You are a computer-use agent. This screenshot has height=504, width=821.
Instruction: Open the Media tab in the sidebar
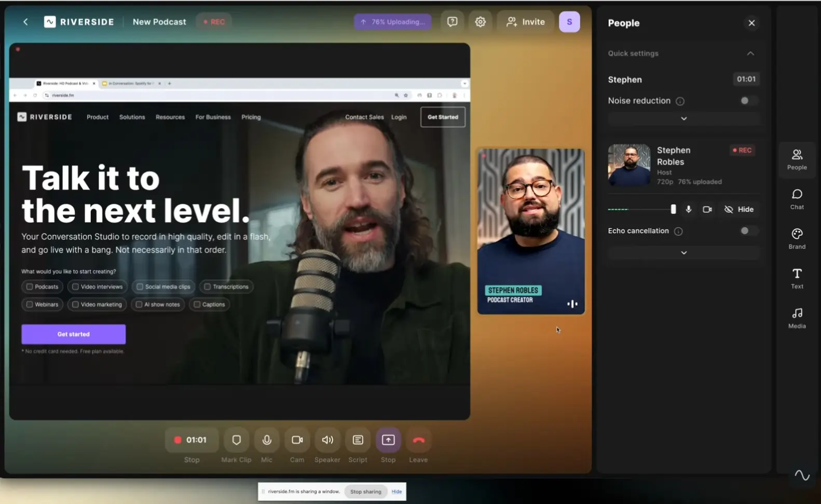[797, 318]
